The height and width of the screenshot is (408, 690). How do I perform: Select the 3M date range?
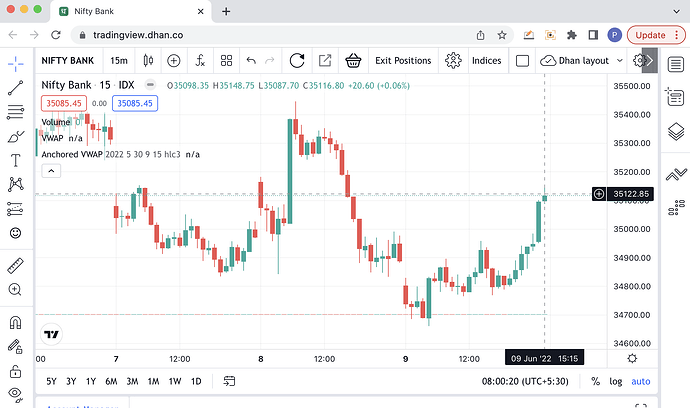[132, 382]
